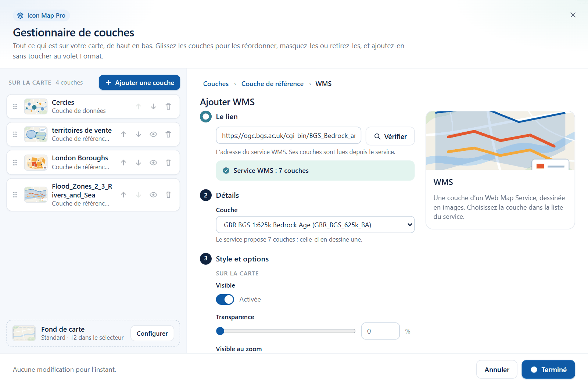588x385 pixels.
Task: Click the Ajouter une couche button
Action: (x=139, y=82)
